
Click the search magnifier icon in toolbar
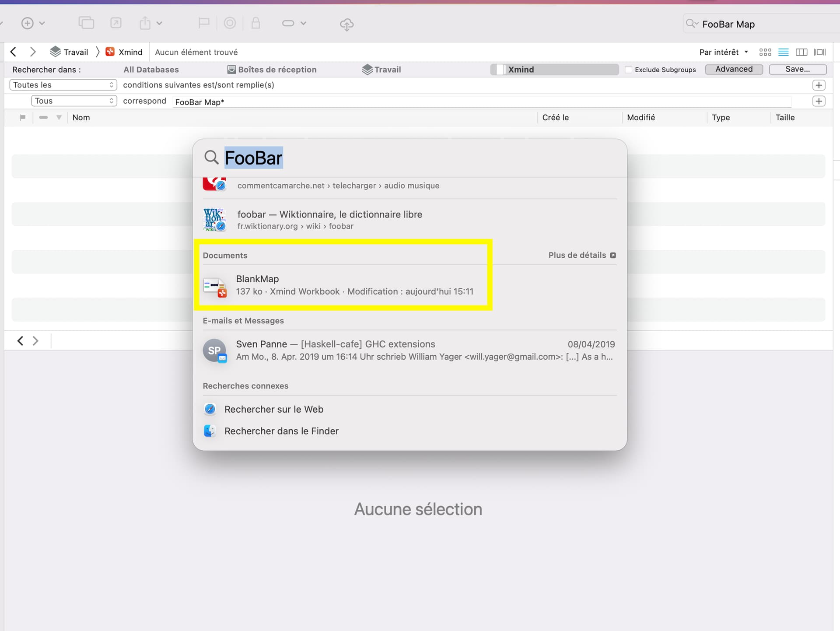coord(692,24)
